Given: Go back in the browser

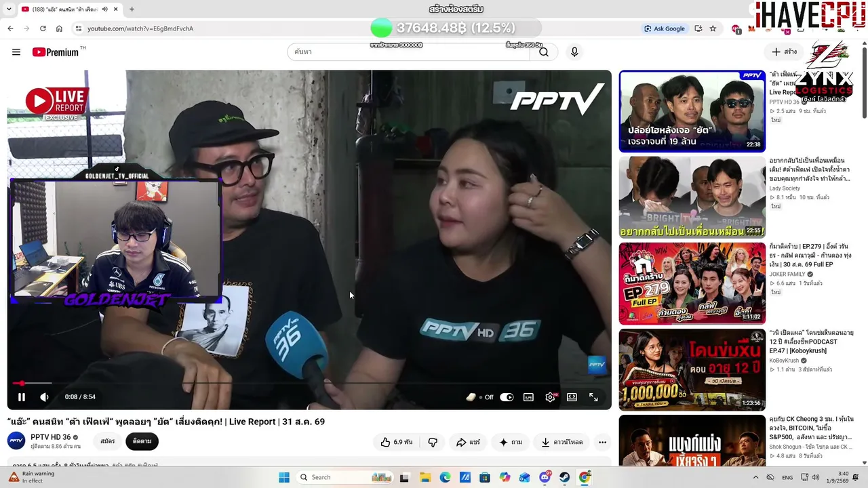Looking at the screenshot, I should tap(10, 28).
